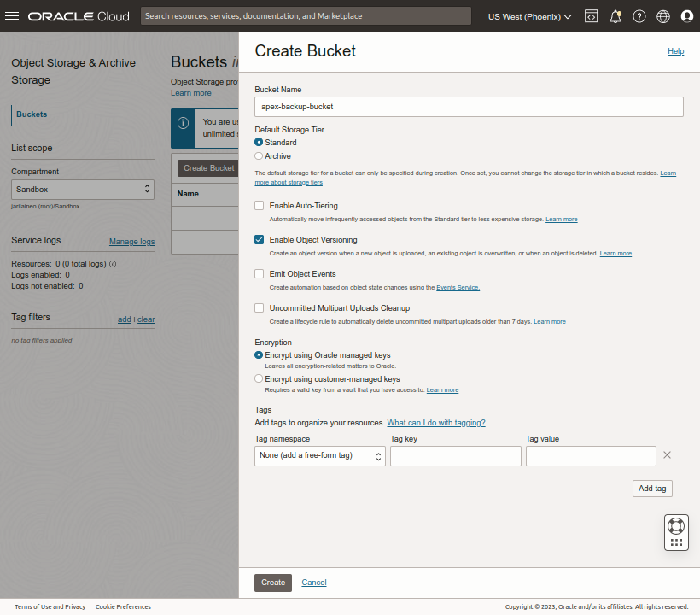Click the Bucket Name input field
This screenshot has height=615, width=700.
click(469, 107)
